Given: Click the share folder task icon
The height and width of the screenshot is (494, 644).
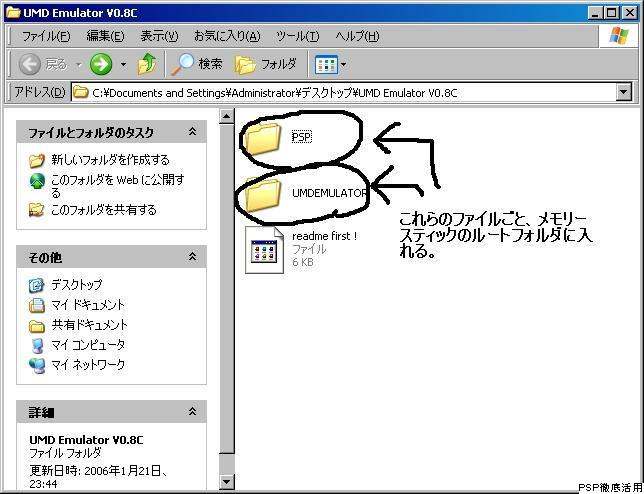Looking at the screenshot, I should [x=37, y=210].
